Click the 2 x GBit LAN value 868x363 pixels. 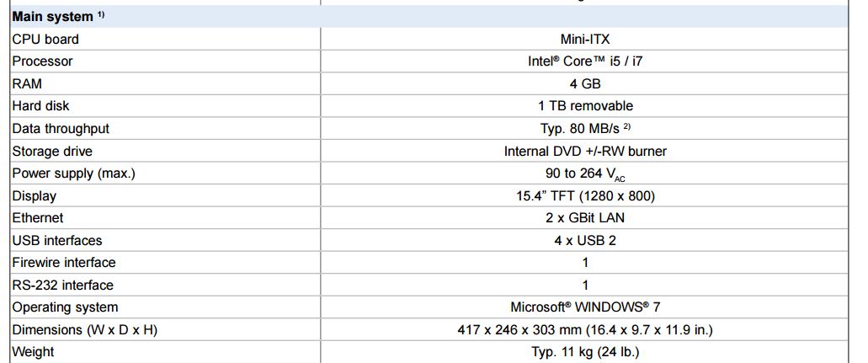585,218
